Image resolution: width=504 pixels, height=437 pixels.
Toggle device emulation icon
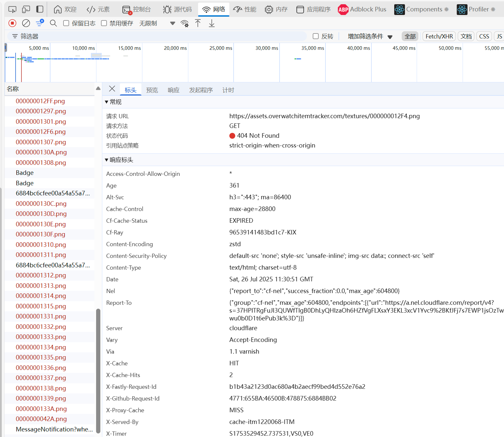point(26,9)
